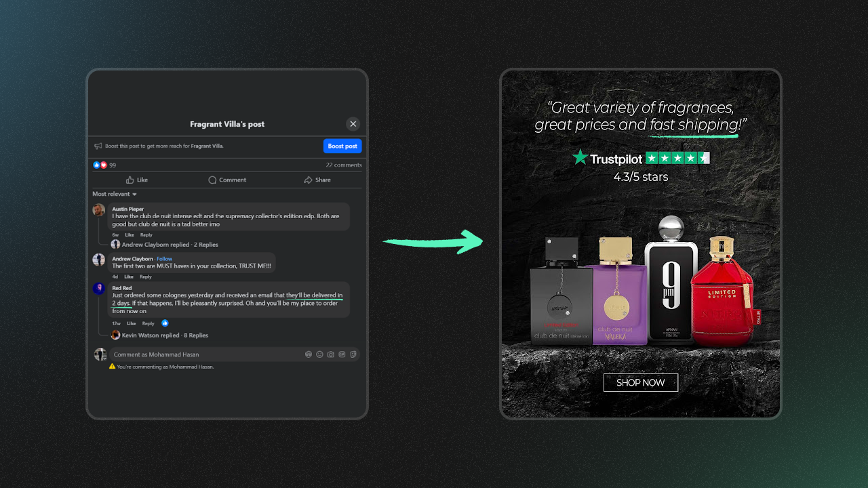Click the 4d timestamp on Andrew's comment
This screenshot has width=868, height=488.
click(115, 277)
